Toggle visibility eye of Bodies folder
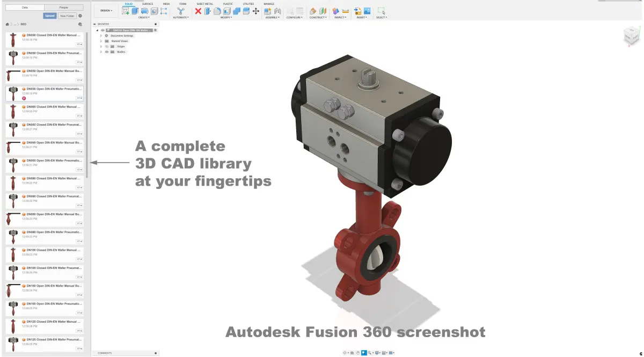The width and height of the screenshot is (644, 357). coord(106,52)
